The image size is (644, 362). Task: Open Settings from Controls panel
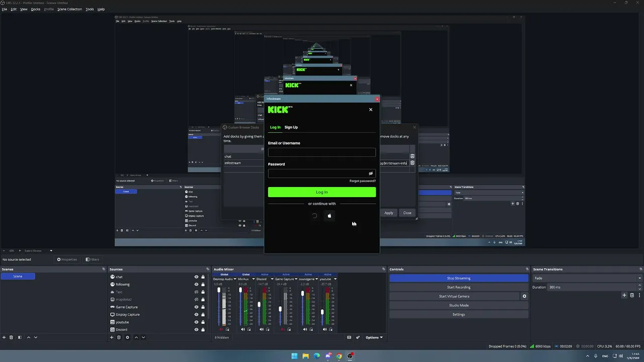(459, 314)
